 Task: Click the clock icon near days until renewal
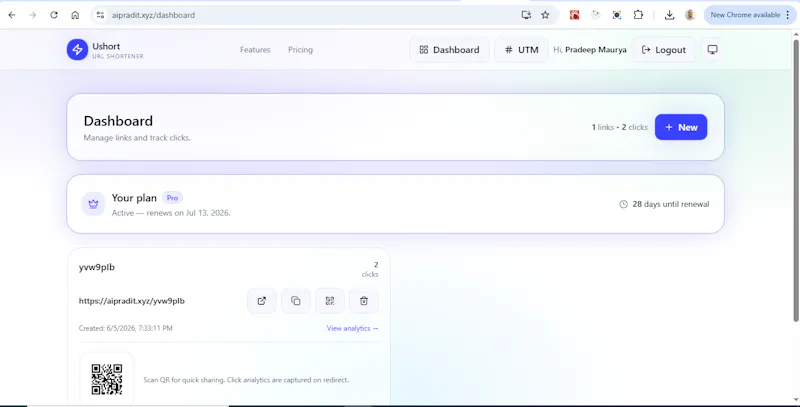(623, 204)
